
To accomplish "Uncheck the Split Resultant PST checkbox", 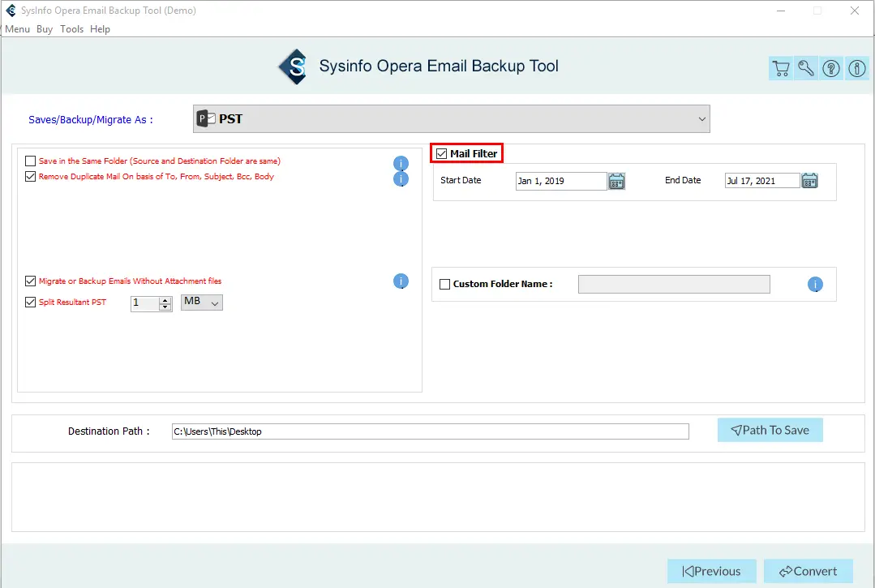I will [31, 302].
